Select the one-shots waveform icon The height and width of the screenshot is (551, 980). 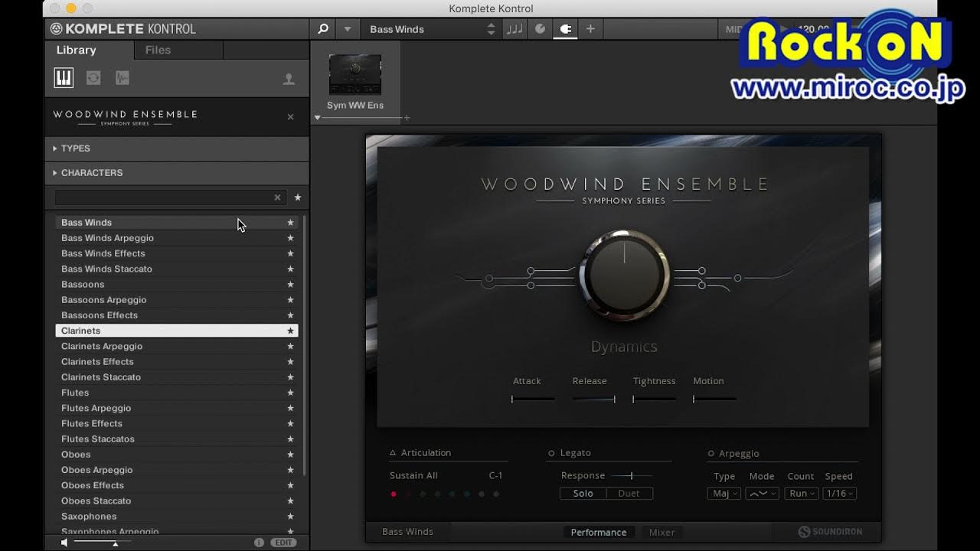[x=122, y=78]
